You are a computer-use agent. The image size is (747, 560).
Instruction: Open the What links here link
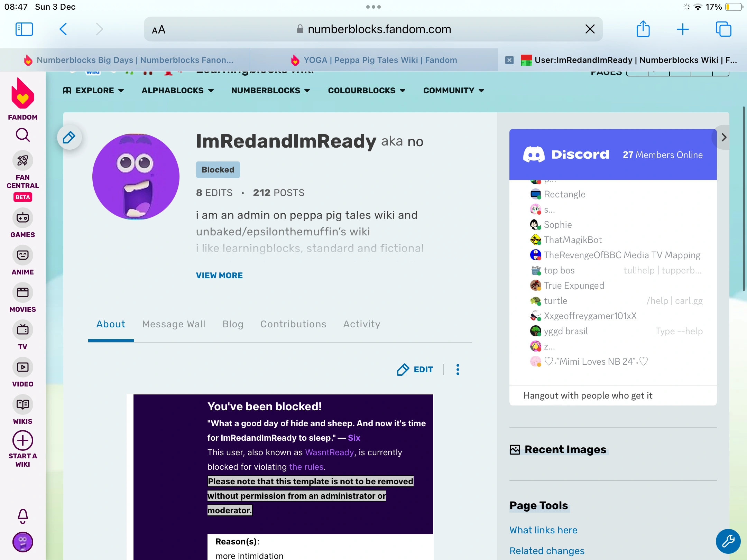point(543,530)
